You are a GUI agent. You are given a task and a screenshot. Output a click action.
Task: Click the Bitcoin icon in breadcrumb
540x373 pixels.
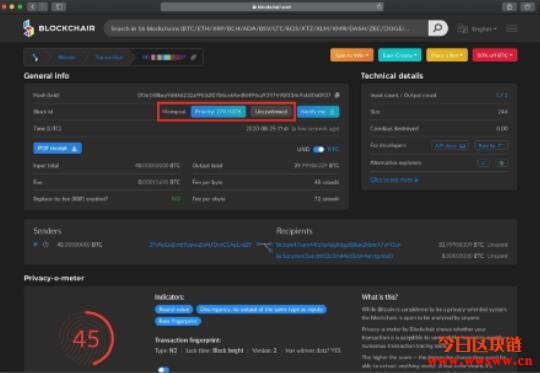35,57
